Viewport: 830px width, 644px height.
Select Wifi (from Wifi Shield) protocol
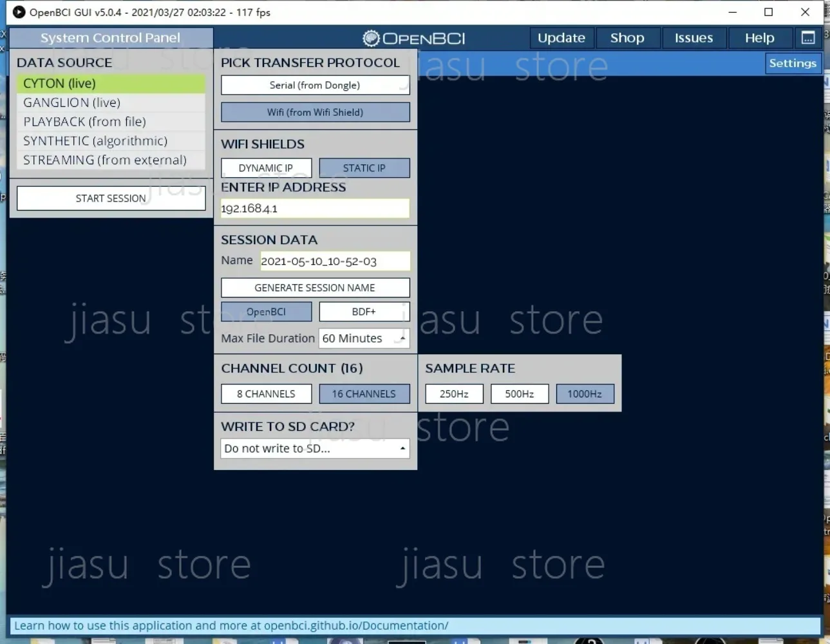[316, 112]
